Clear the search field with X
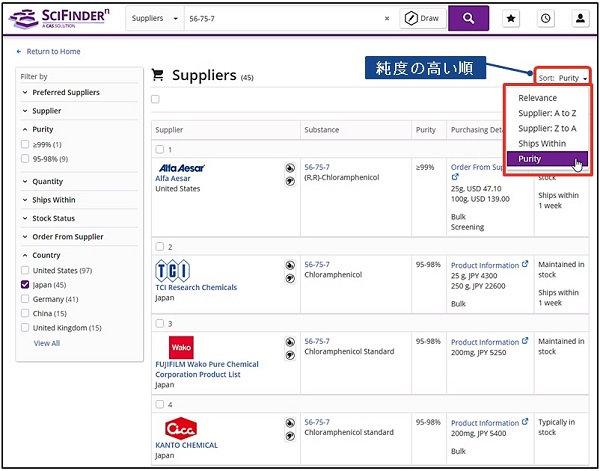The height and width of the screenshot is (471, 600). pos(387,18)
